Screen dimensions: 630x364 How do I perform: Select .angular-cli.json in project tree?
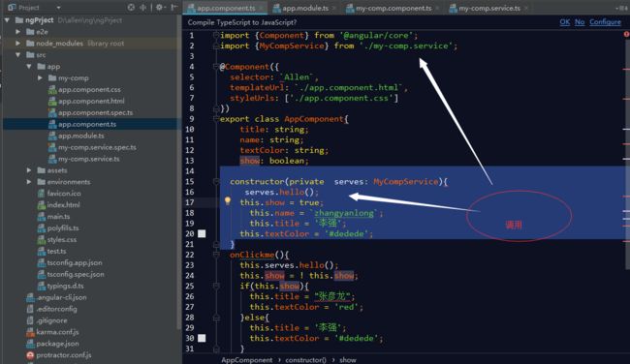pyautogui.click(x=61, y=297)
